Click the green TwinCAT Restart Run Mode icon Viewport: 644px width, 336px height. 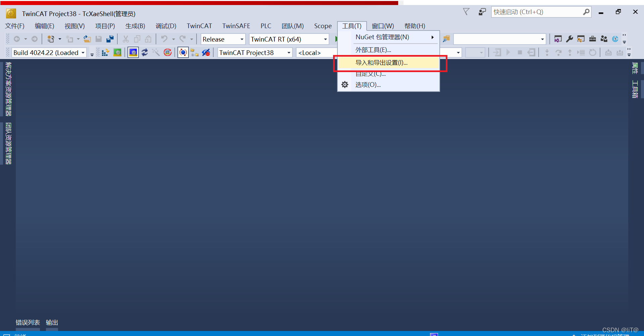point(117,53)
